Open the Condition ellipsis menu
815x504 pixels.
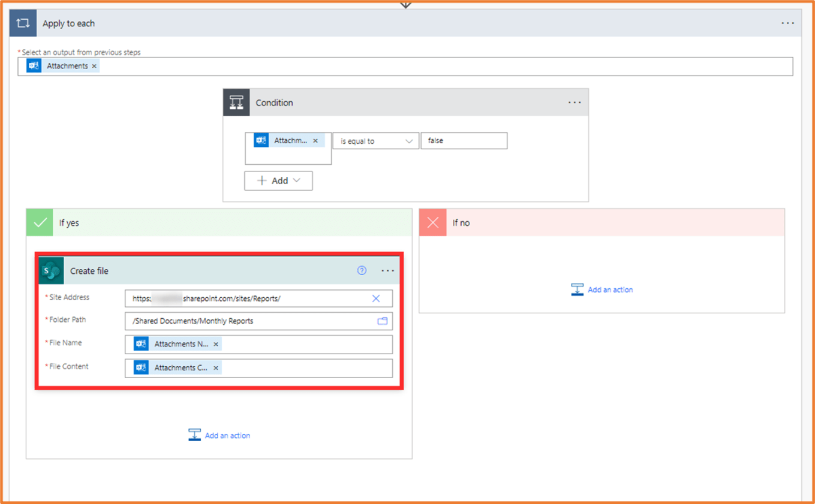[575, 102]
